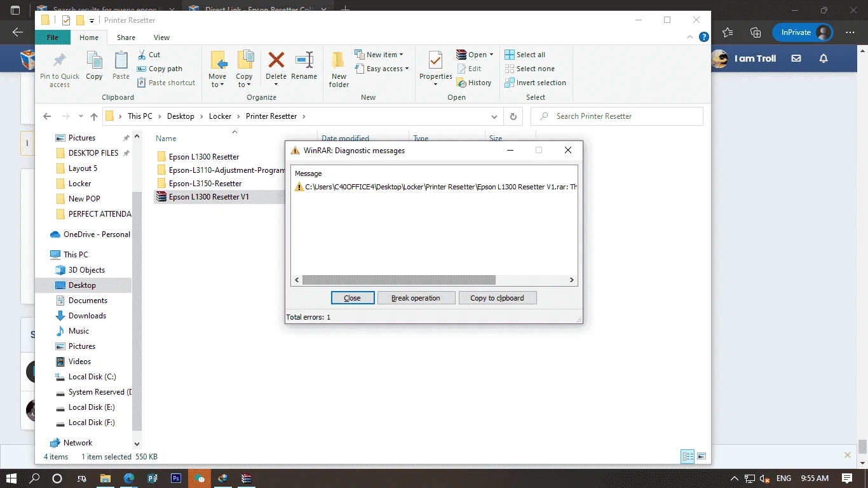This screenshot has height=488, width=868.
Task: Click Select none in ribbon
Action: point(529,69)
